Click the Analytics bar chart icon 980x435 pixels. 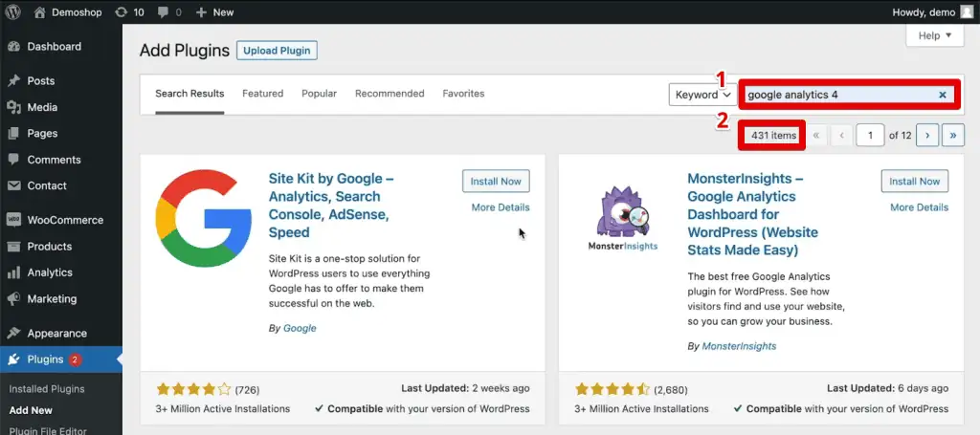[x=13, y=272]
